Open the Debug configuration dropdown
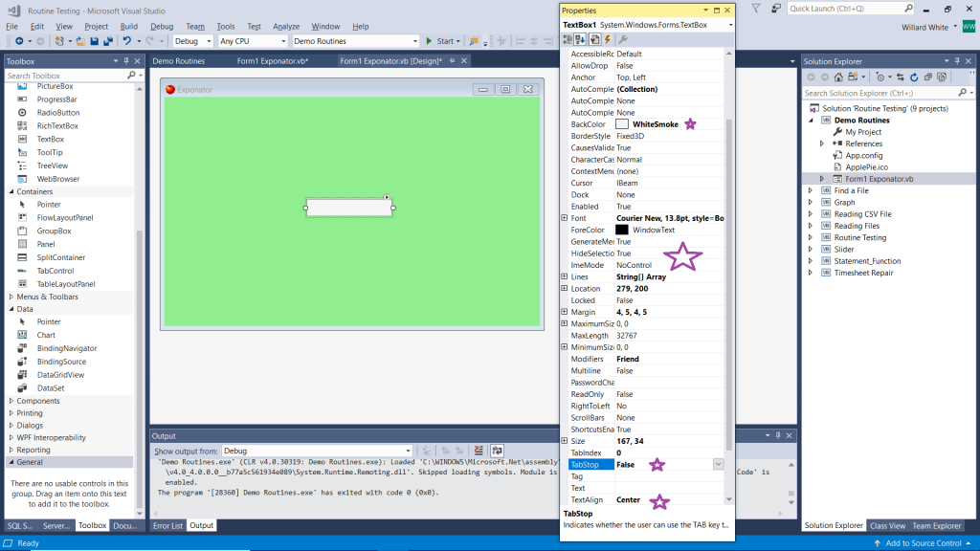 pyautogui.click(x=192, y=41)
